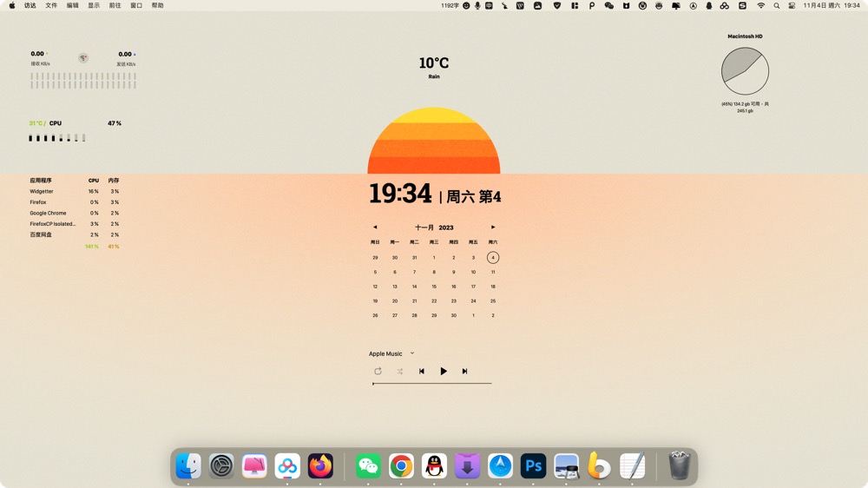Go to next month in calendar

point(493,228)
